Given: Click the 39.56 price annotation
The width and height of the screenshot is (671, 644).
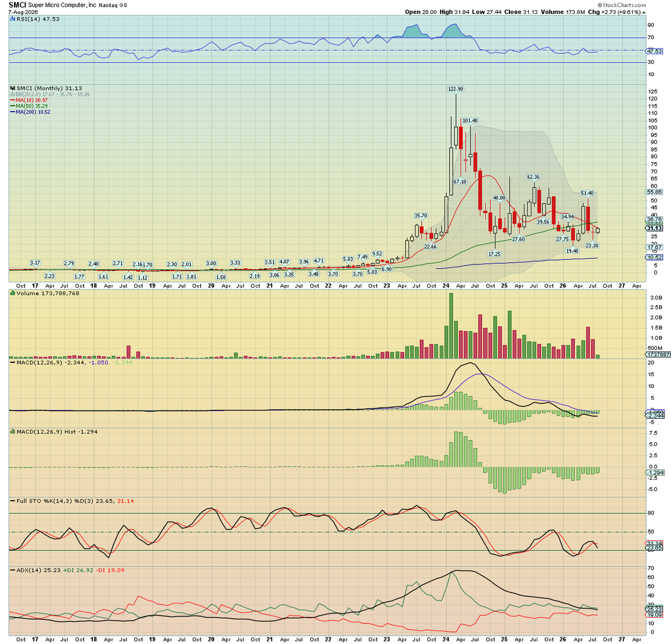Looking at the screenshot, I should pos(543,222).
